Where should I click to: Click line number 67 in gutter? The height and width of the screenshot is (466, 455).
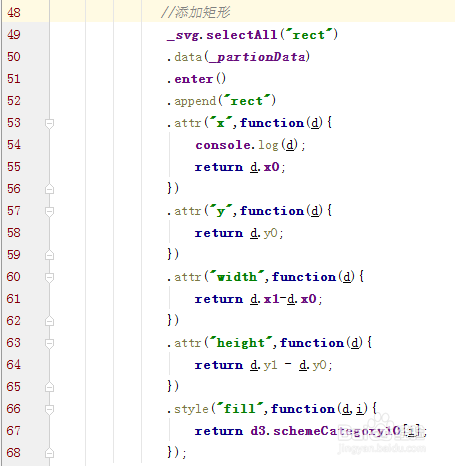pos(14,431)
